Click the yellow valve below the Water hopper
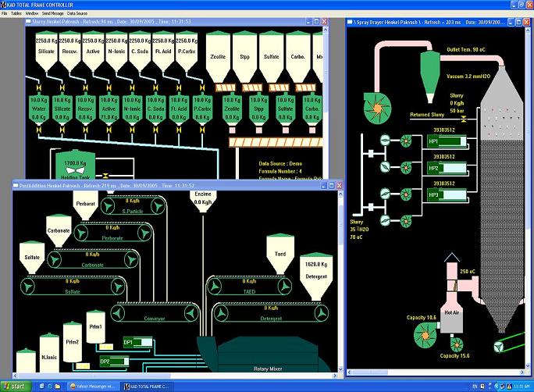 pos(39,130)
